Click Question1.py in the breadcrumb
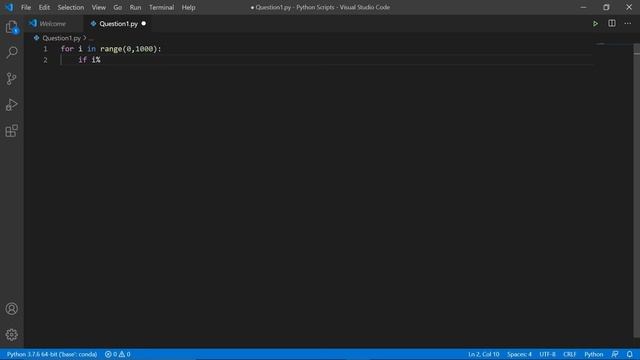The height and width of the screenshot is (360, 640). (61, 38)
